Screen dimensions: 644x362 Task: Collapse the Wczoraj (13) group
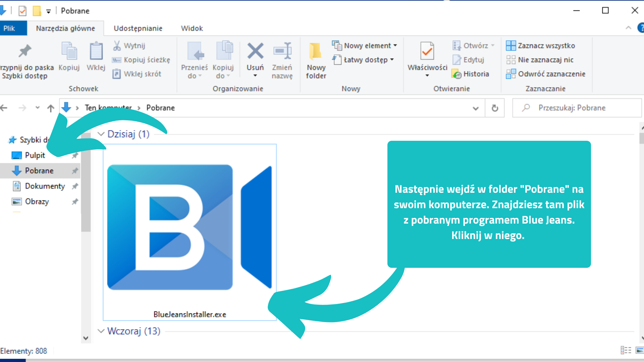click(101, 331)
